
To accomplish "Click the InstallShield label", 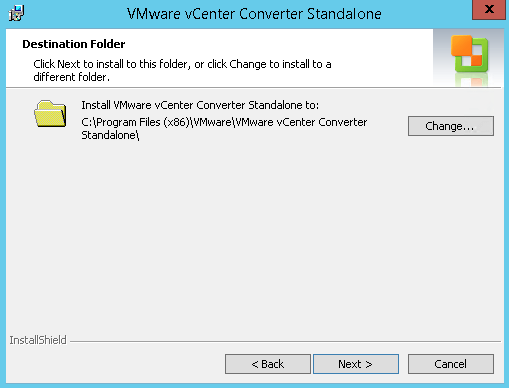I will coord(38,340).
